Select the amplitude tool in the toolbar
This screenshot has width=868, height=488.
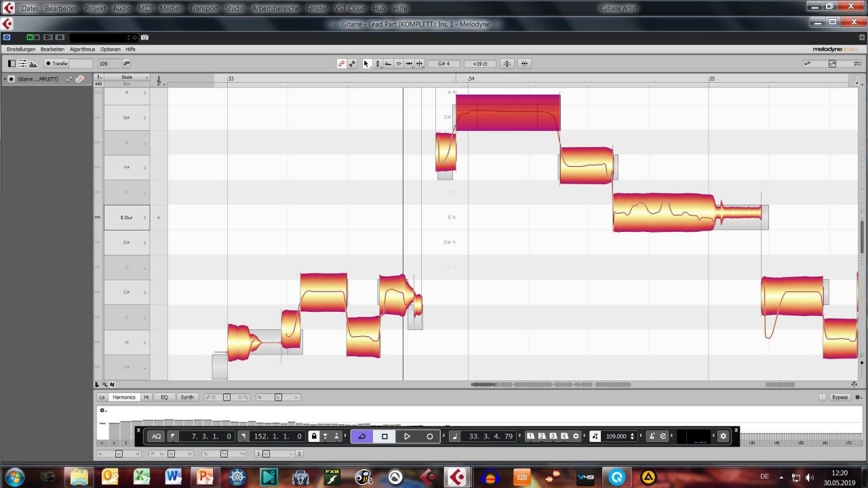[399, 64]
